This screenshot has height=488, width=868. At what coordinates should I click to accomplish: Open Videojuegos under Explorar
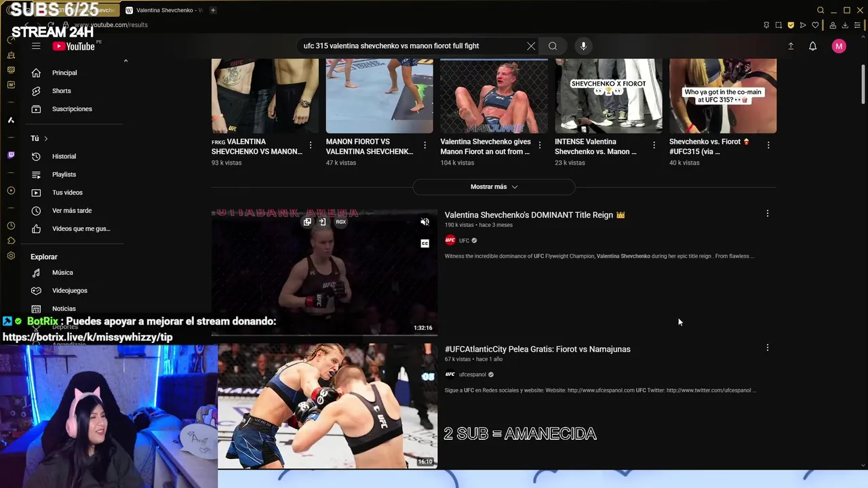click(x=74, y=291)
